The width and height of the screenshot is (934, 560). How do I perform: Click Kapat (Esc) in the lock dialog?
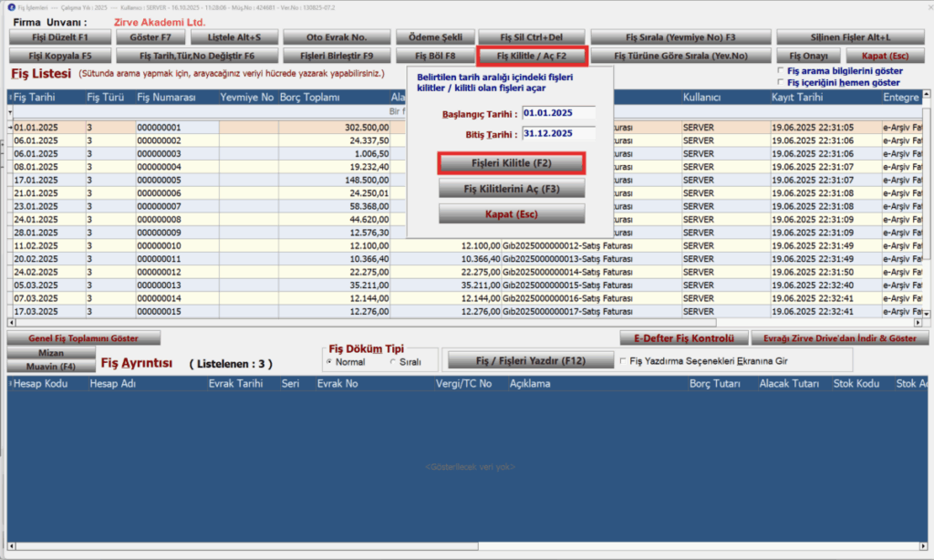click(512, 213)
